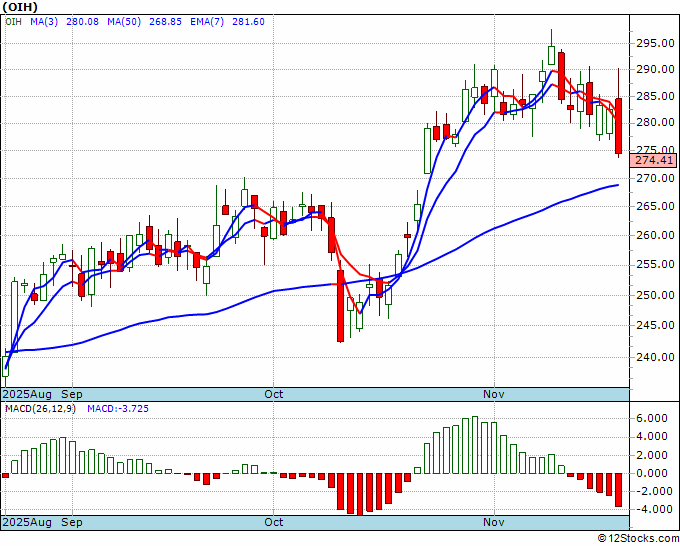Click the tall red October crash candlestick

pyautogui.click(x=340, y=306)
